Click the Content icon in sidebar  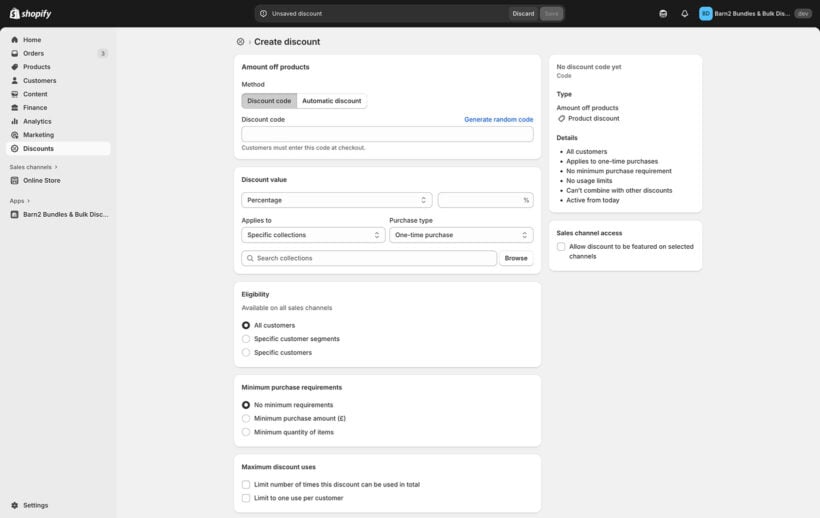point(15,94)
